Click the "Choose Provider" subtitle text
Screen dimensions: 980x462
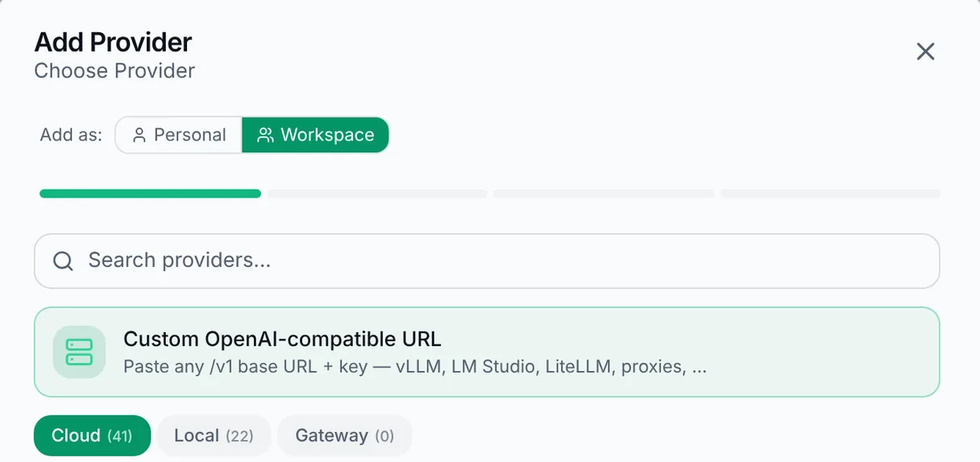[x=114, y=71]
